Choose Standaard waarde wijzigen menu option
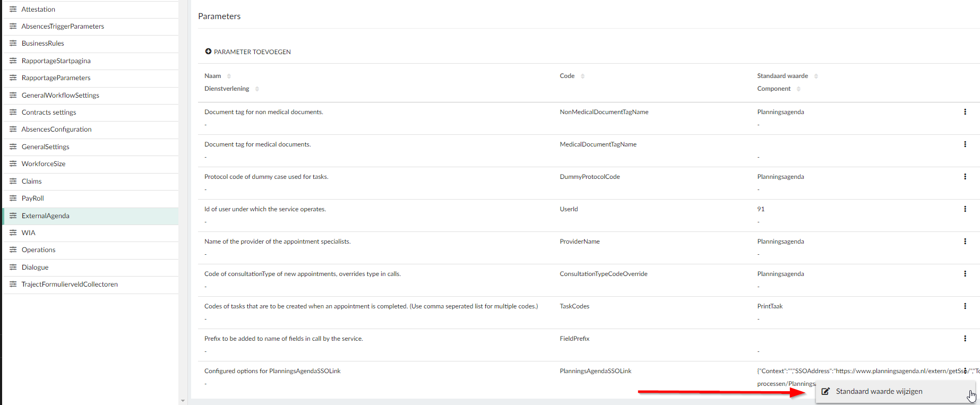Screen dimensions: 980x405 pos(879,391)
